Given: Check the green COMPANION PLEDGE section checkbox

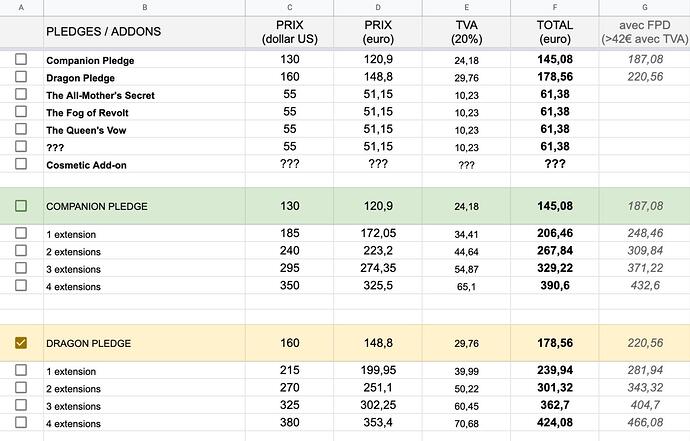Looking at the screenshot, I should pyautogui.click(x=21, y=206).
